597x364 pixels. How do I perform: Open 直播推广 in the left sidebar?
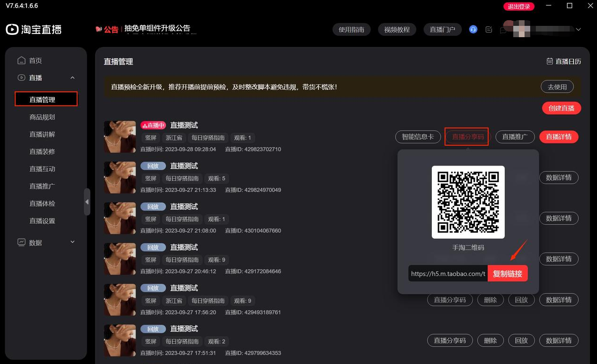coord(42,186)
